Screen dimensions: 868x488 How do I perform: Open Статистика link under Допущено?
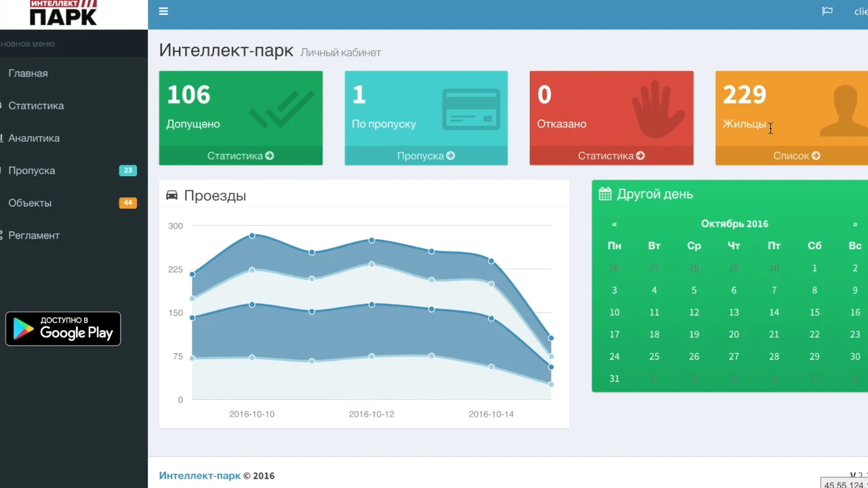point(241,156)
